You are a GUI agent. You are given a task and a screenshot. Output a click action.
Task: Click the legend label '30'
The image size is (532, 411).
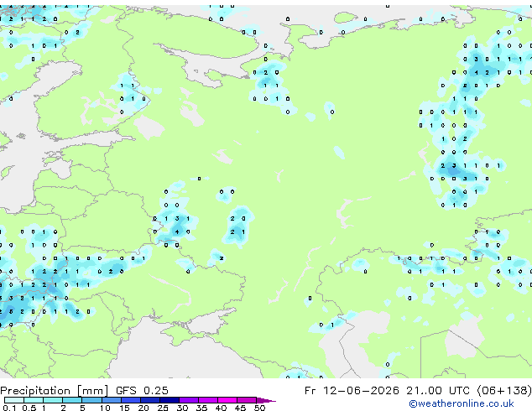(x=182, y=408)
